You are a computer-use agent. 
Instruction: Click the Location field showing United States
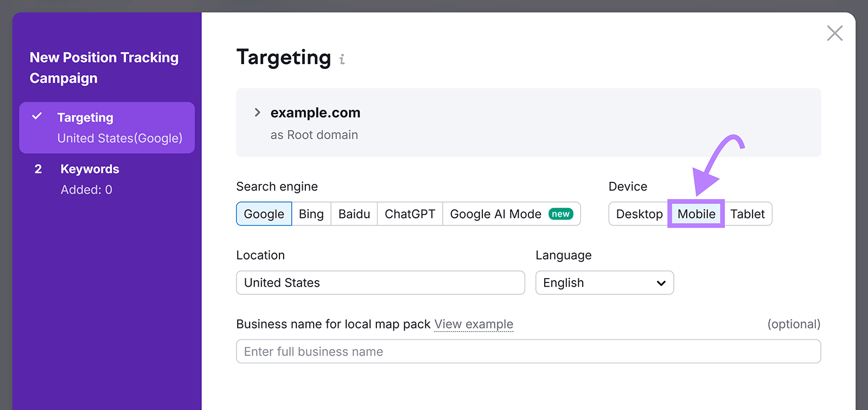coord(380,283)
